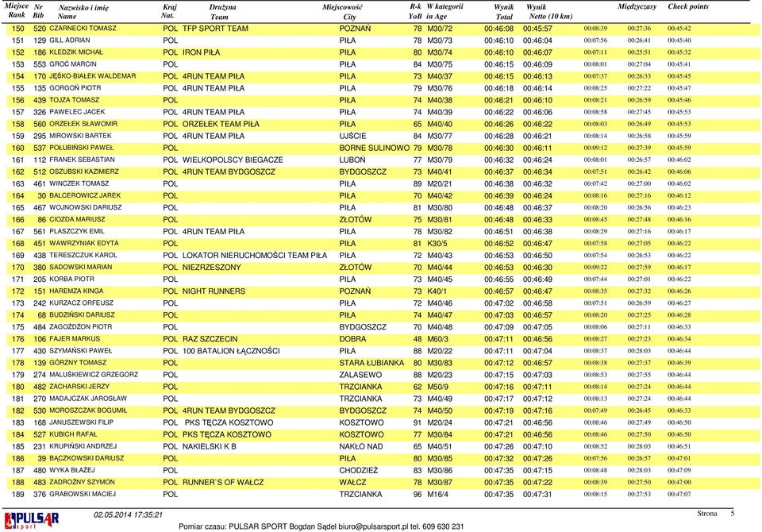Select the name PLASZCZYK EMIL
The image size is (762, 532).
(x=77, y=232)
